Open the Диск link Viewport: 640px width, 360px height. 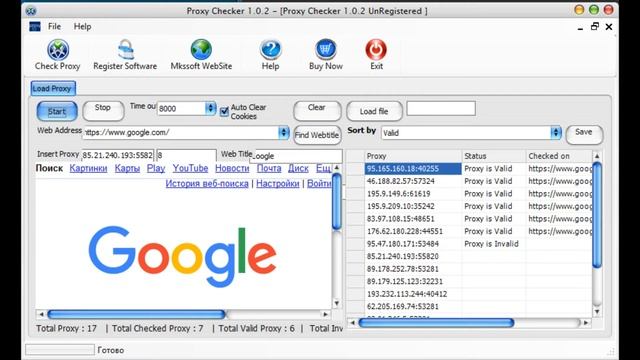[298, 168]
